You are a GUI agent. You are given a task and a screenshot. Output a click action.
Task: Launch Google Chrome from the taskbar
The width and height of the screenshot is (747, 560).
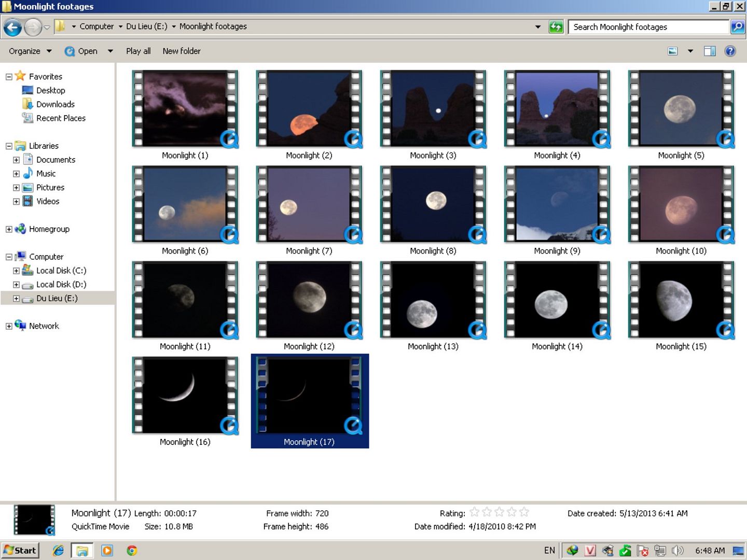pos(132,550)
